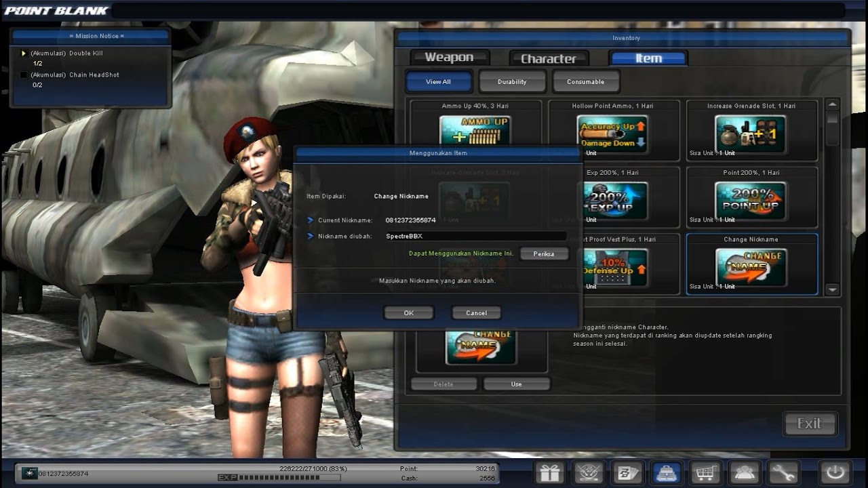Screen dimensions: 868x488
Task: Select the Point 200% item icon
Action: (751, 201)
